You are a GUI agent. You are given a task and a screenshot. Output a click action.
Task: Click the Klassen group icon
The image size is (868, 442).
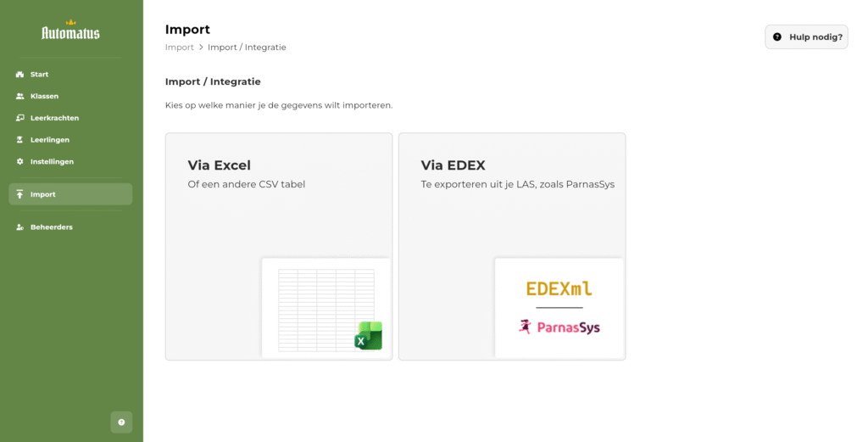(x=20, y=96)
